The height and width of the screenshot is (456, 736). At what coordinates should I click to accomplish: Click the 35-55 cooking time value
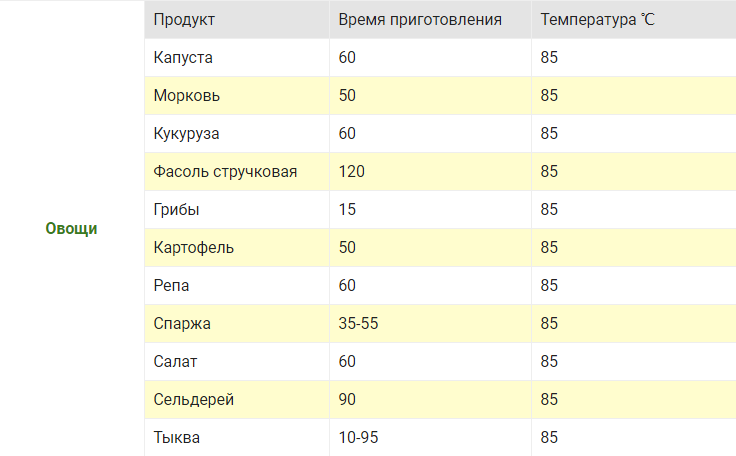[x=358, y=324]
